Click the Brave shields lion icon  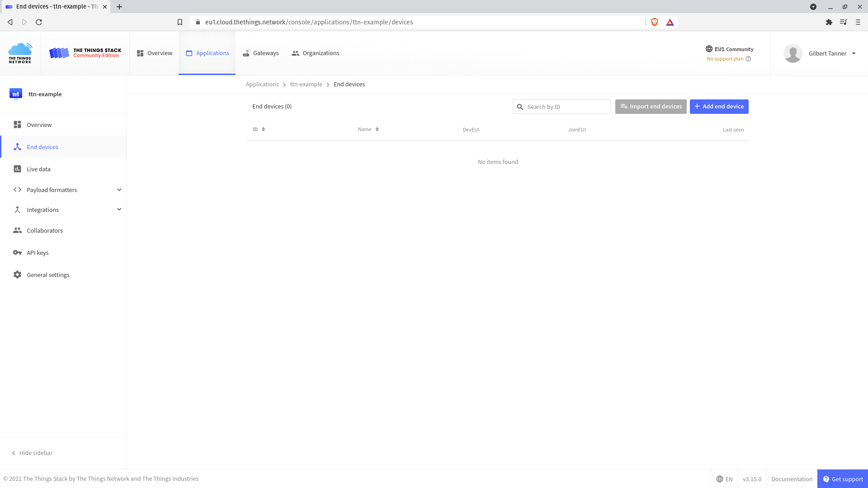click(654, 22)
